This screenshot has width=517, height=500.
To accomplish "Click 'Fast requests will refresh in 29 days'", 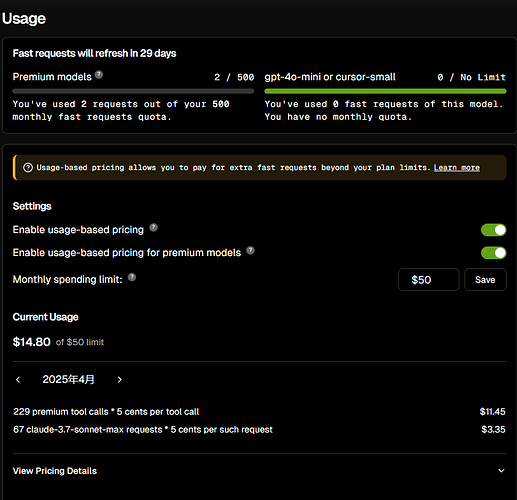I will click(94, 53).
